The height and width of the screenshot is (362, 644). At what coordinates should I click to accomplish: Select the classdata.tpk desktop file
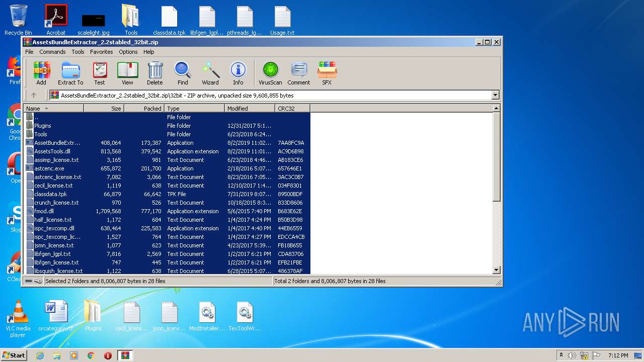coord(169,20)
